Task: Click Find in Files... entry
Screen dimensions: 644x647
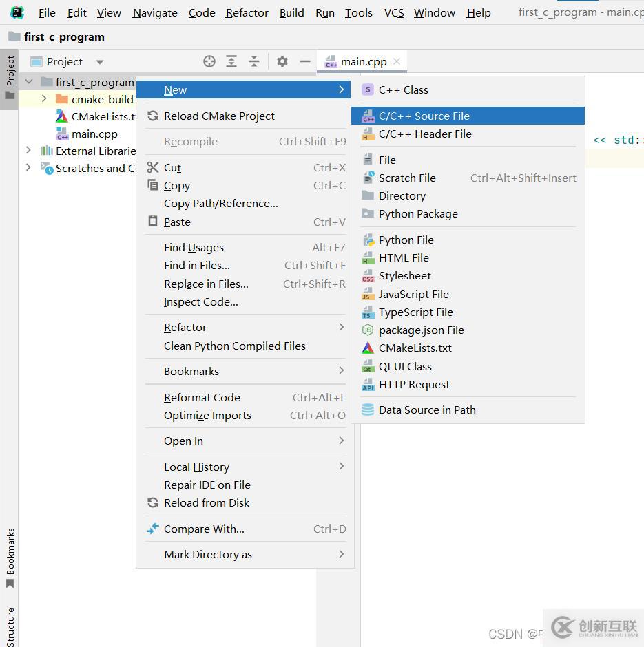Action: tap(245, 265)
